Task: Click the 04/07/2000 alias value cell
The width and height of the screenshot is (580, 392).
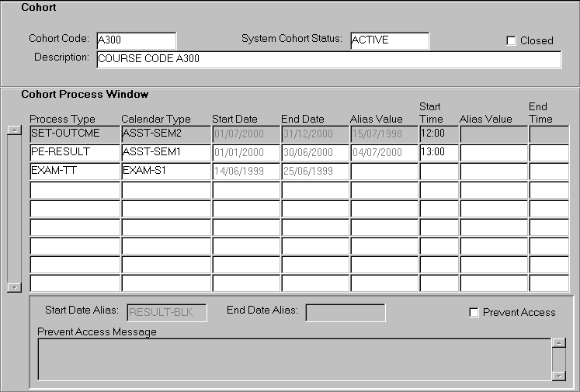Action: [384, 152]
